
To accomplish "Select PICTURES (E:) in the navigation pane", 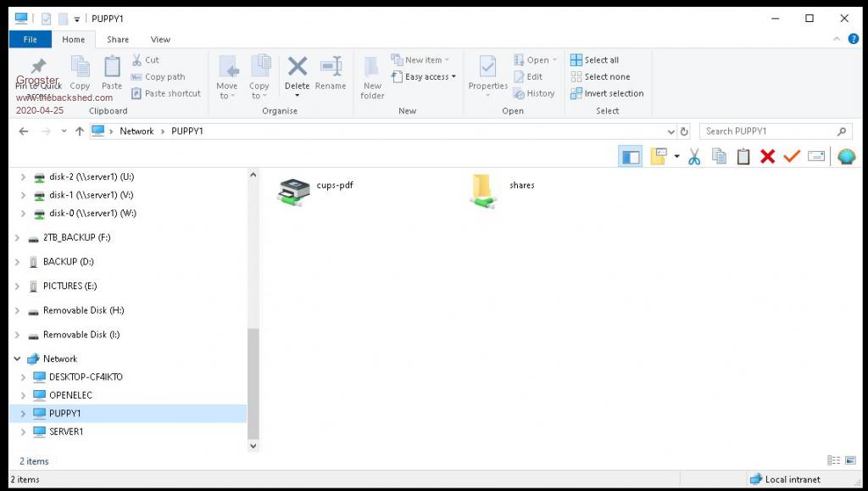I will pyautogui.click(x=70, y=286).
